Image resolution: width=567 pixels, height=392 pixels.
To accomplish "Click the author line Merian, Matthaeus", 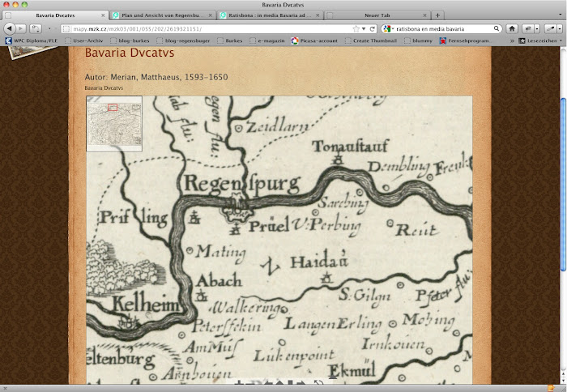I will pyautogui.click(x=156, y=77).
